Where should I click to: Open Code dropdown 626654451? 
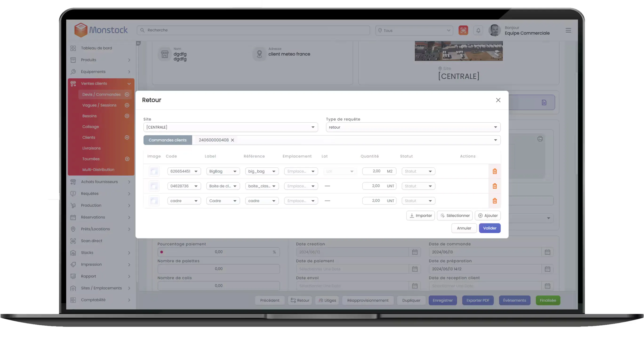point(184,171)
